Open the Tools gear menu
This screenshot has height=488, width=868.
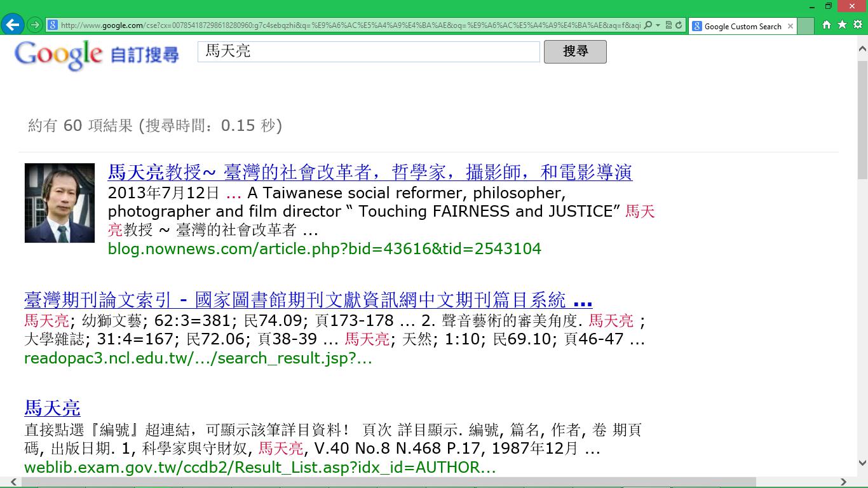857,25
